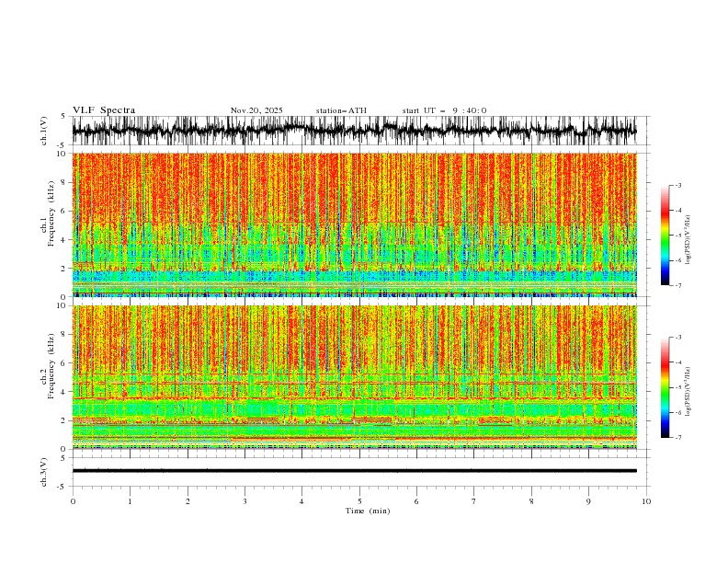Click the "station=ATH" header text
This screenshot has height=563, width=728.
pos(341,110)
